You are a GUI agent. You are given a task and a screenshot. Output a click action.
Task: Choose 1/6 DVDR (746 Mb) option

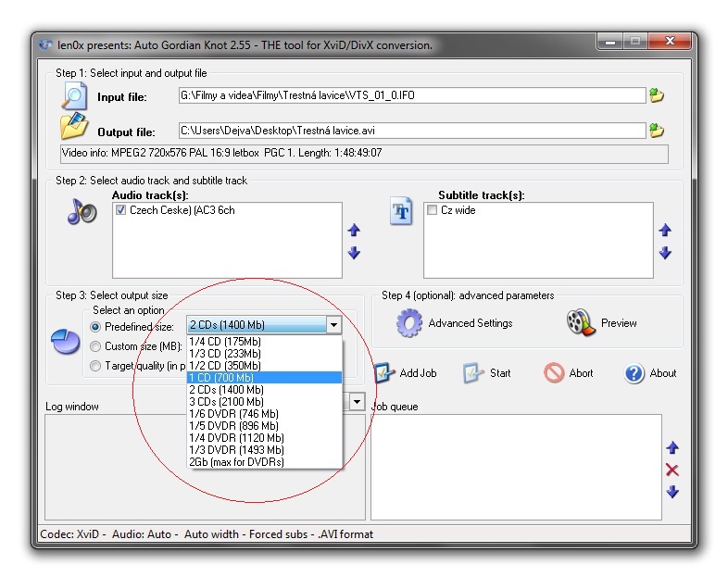[265, 414]
